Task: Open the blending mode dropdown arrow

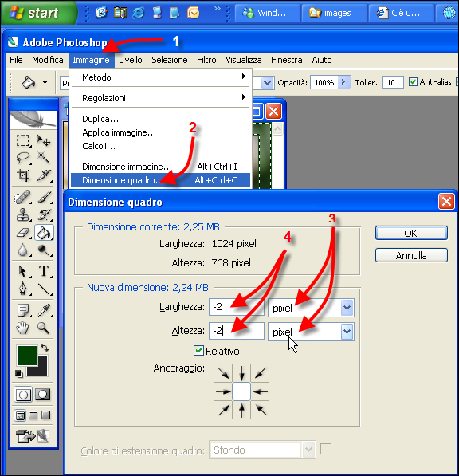Action: (267, 82)
